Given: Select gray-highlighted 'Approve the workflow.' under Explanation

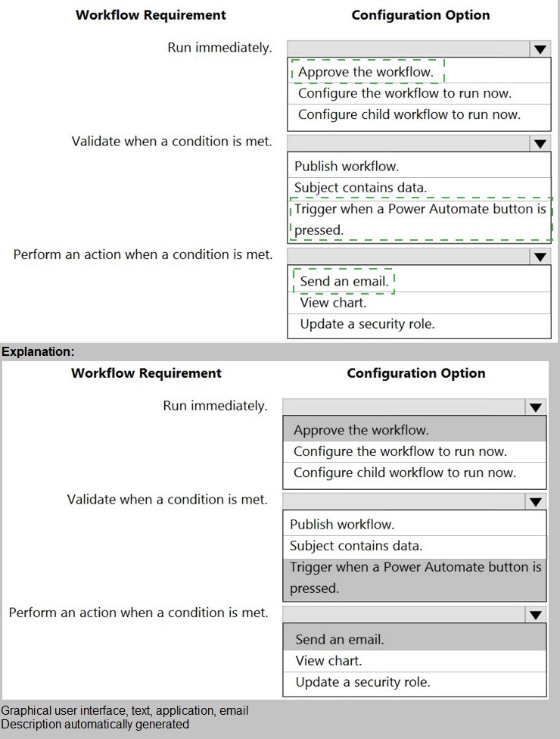Looking at the screenshot, I should tap(362, 431).
